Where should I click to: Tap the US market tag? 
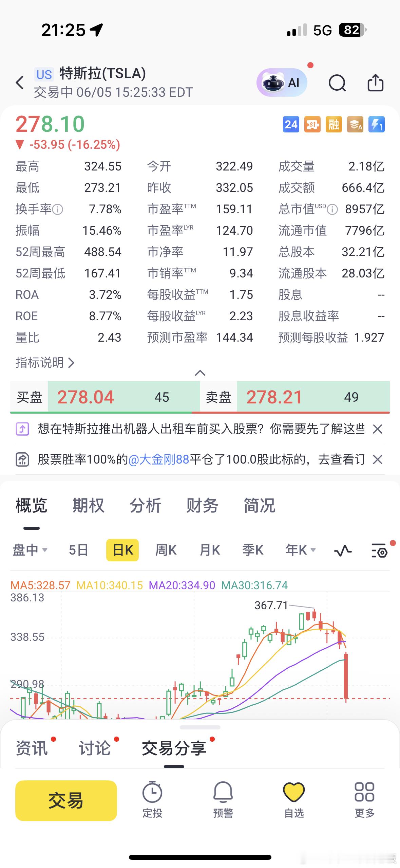click(44, 74)
